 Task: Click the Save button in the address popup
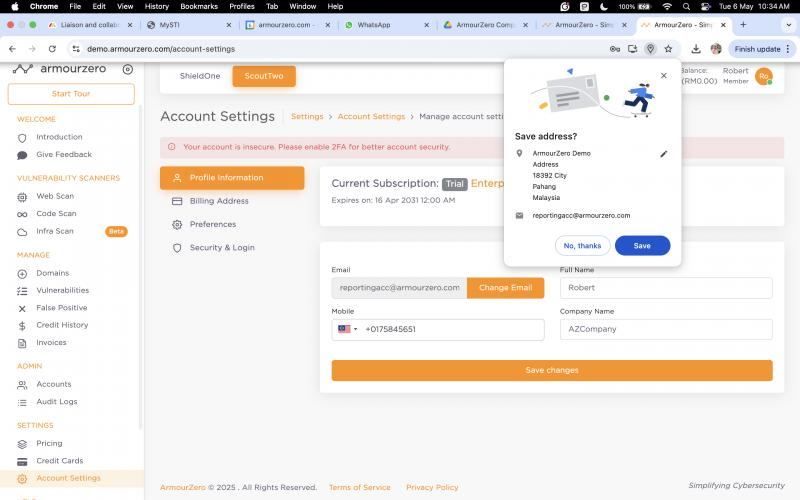pyautogui.click(x=642, y=245)
